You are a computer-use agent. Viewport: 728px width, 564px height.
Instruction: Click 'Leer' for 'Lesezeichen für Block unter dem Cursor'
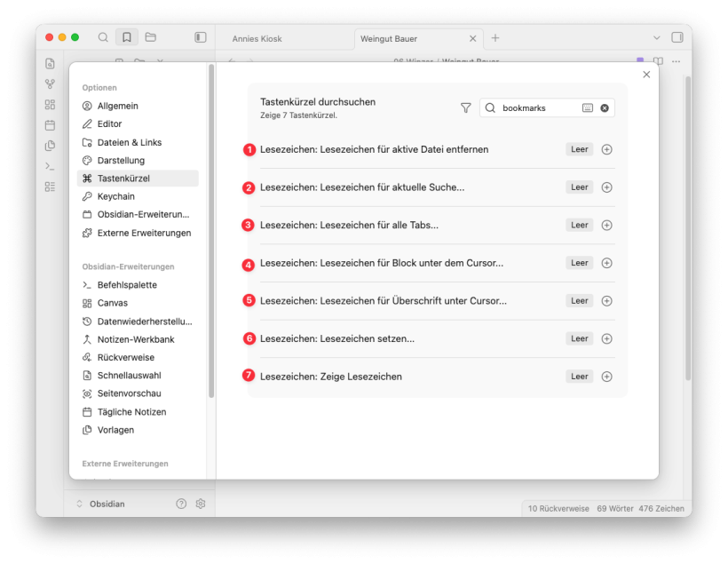tap(579, 263)
